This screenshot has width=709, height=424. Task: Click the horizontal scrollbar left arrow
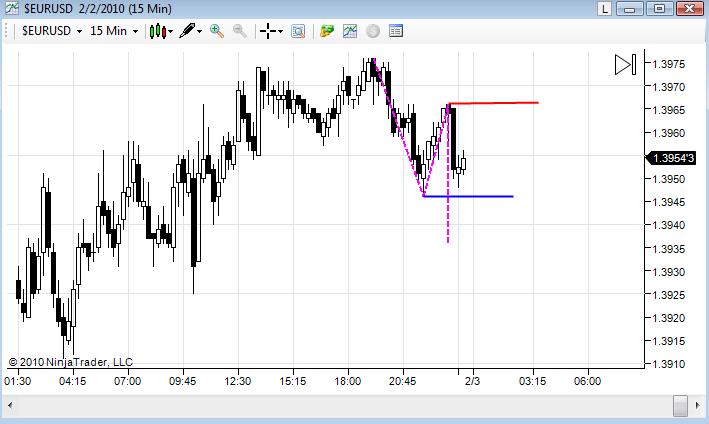(10, 405)
